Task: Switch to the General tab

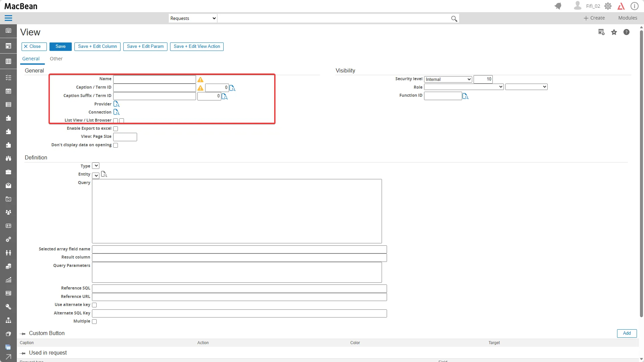Action: click(31, 59)
